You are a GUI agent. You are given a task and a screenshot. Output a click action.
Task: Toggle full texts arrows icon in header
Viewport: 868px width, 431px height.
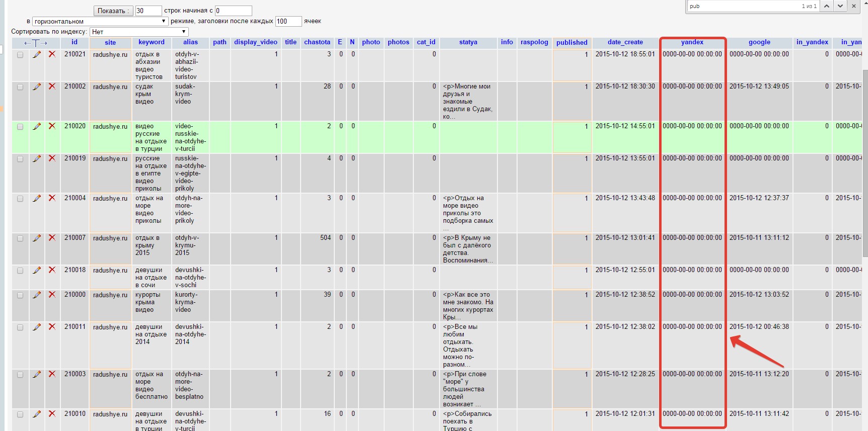pyautogui.click(x=36, y=43)
